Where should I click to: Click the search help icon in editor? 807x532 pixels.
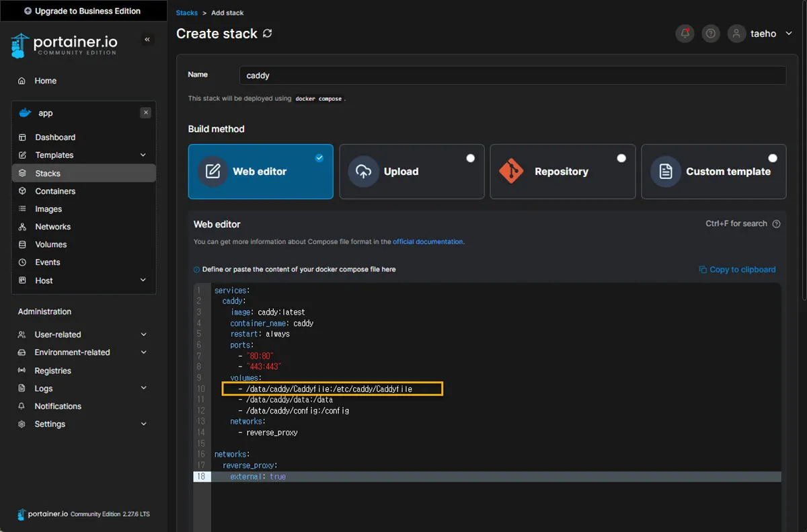tap(777, 224)
